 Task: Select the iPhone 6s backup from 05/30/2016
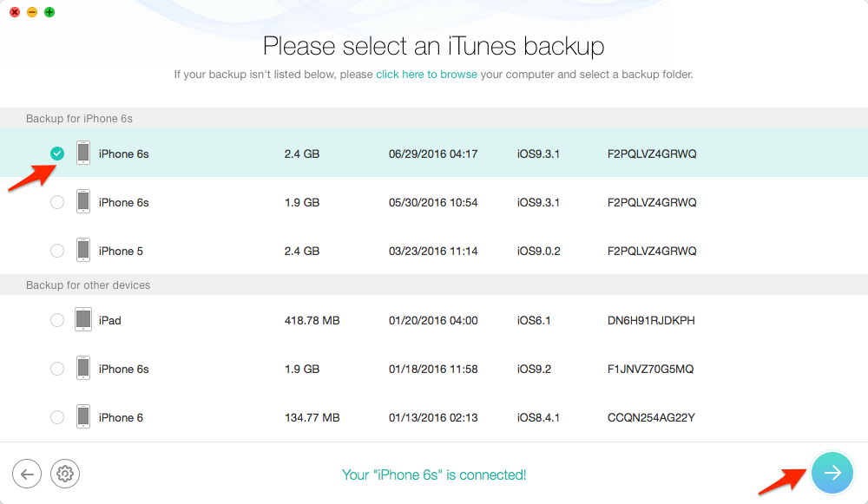pos(57,202)
